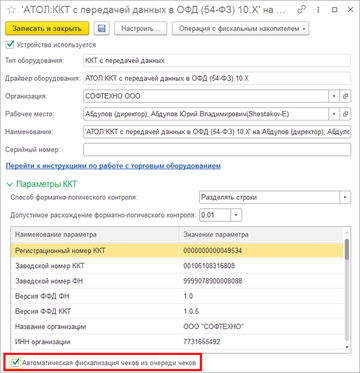Click the Настроить... button
This screenshot has width=360, height=373.
[140, 28]
